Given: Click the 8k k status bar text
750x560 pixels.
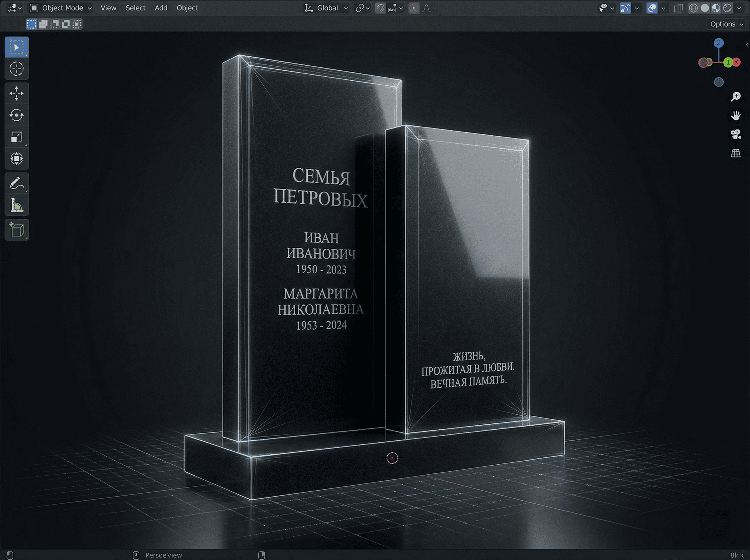Looking at the screenshot, I should (x=737, y=555).
